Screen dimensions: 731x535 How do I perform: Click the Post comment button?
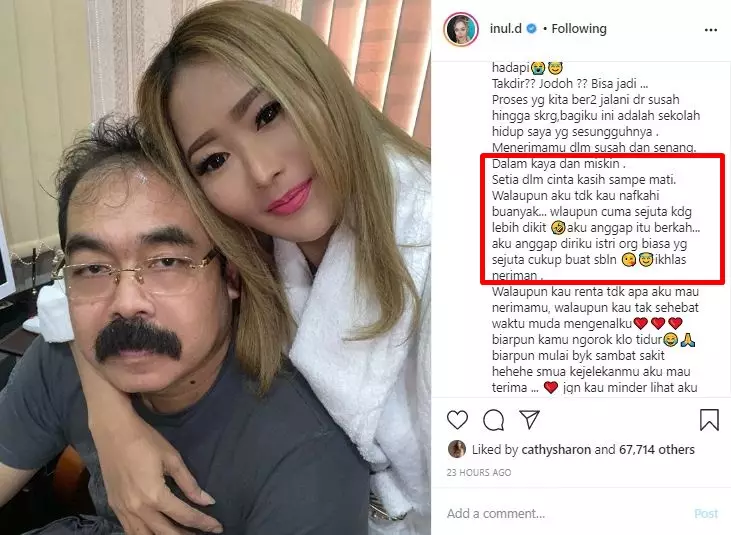coord(706,514)
